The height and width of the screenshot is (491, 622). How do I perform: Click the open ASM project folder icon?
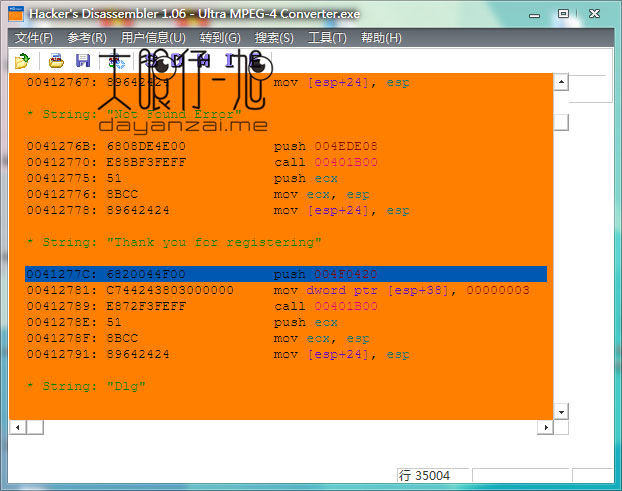[x=56, y=61]
